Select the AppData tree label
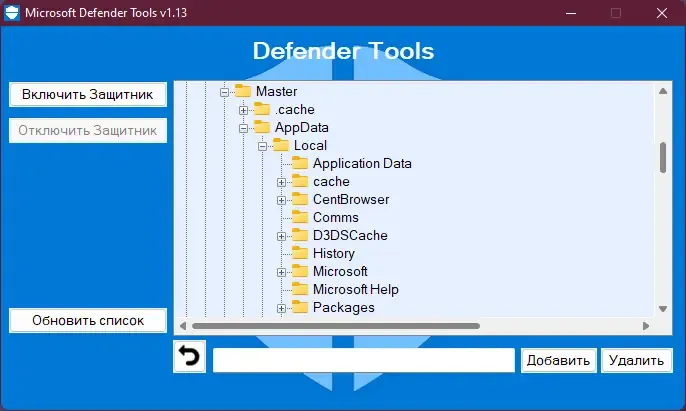Viewport: 686px width, 411px height. [301, 127]
